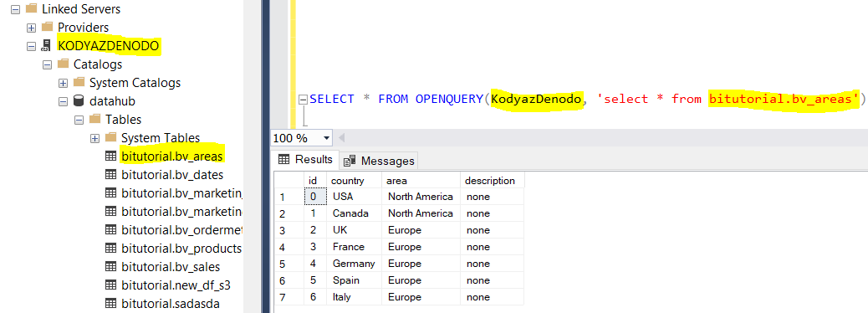Click the Italy country cell
The height and width of the screenshot is (313, 868).
(354, 297)
